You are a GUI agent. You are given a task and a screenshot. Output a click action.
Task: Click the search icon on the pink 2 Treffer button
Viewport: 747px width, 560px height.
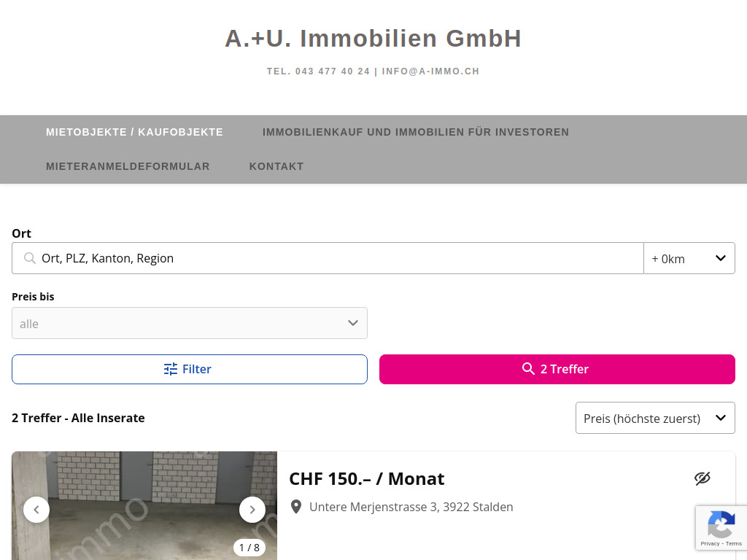pyautogui.click(x=528, y=369)
